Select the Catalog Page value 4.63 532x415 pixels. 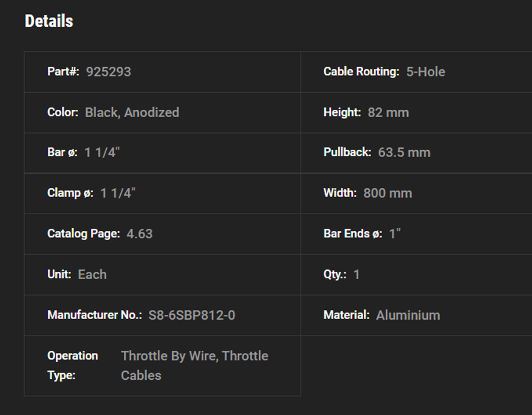pos(139,234)
